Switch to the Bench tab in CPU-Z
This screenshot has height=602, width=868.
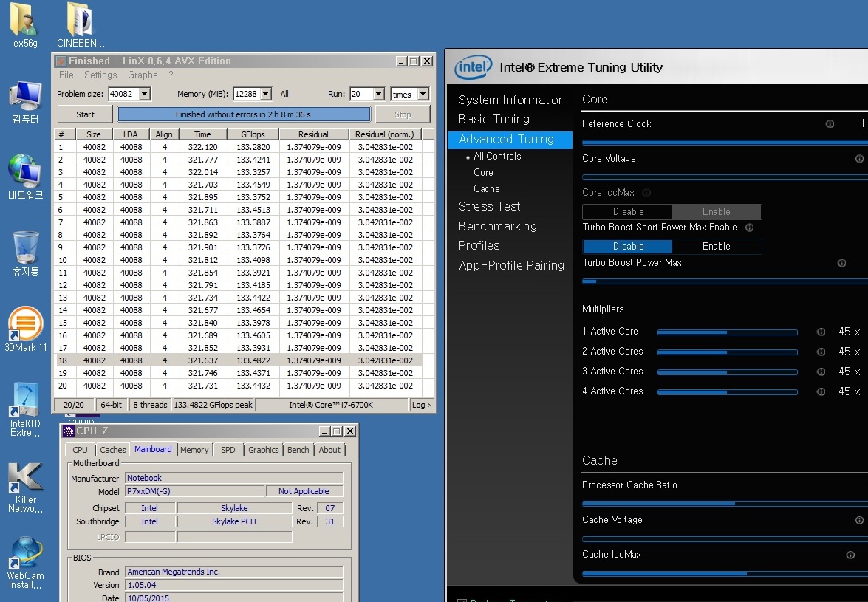(x=298, y=450)
